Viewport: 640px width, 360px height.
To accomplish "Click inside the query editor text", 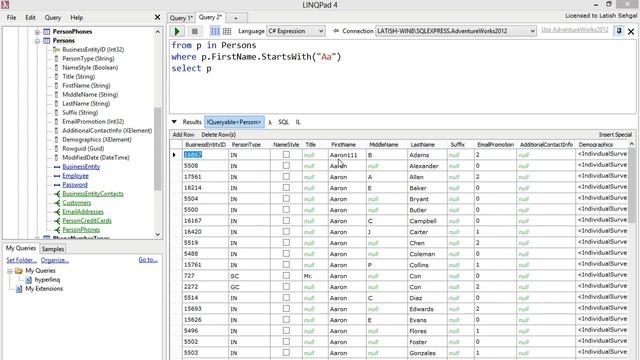I will pyautogui.click(x=402, y=76).
